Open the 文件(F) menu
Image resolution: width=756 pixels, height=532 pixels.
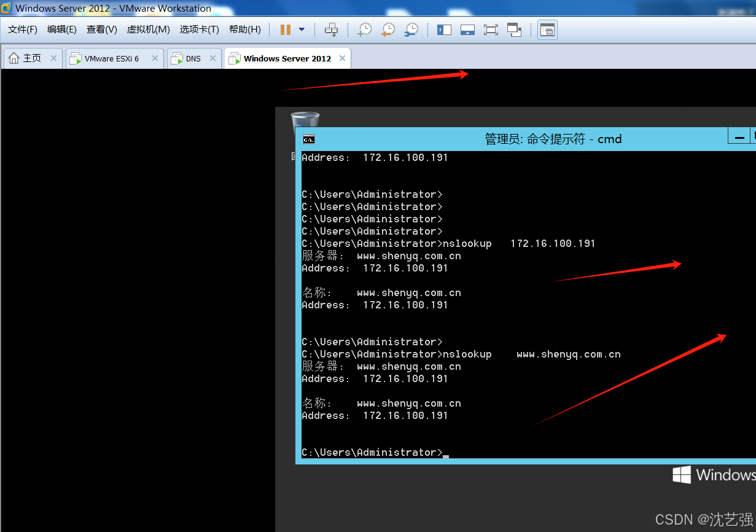pos(23,29)
